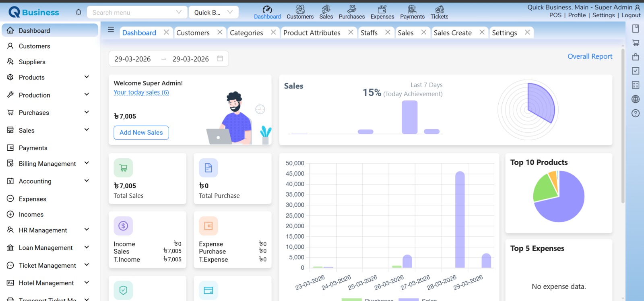The image size is (644, 301).
Task: Click the globe icon in right sidebar
Action: tap(636, 99)
